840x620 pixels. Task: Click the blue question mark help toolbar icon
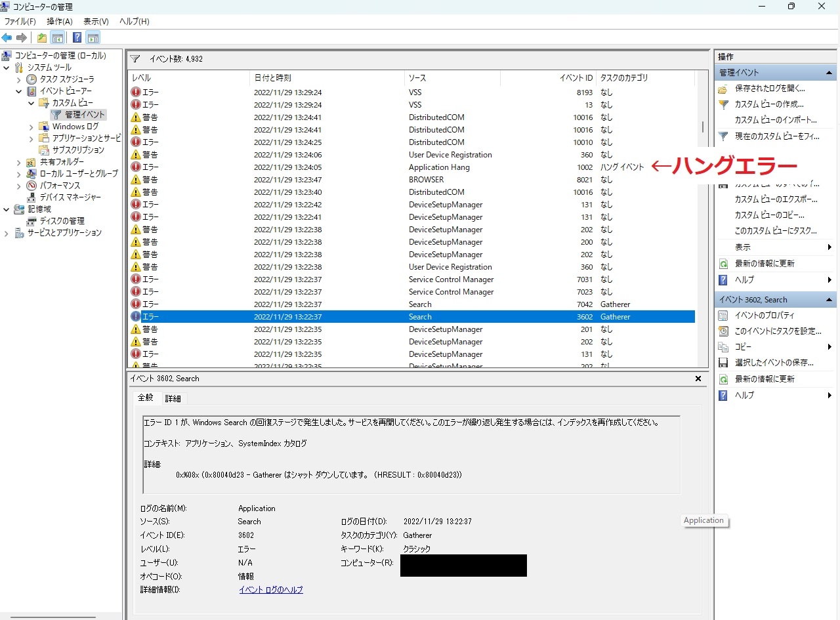click(x=77, y=37)
